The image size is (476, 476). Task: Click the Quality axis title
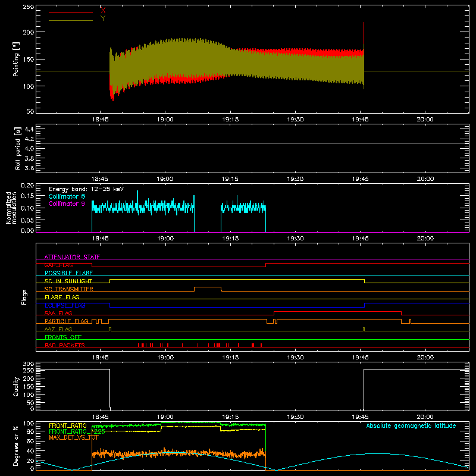click(x=16, y=386)
